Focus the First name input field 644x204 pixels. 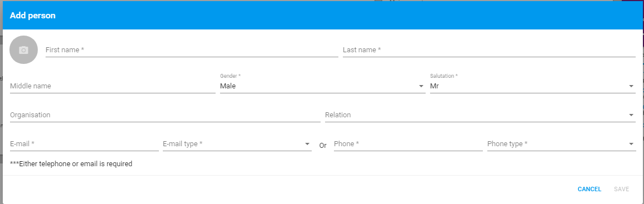192,50
